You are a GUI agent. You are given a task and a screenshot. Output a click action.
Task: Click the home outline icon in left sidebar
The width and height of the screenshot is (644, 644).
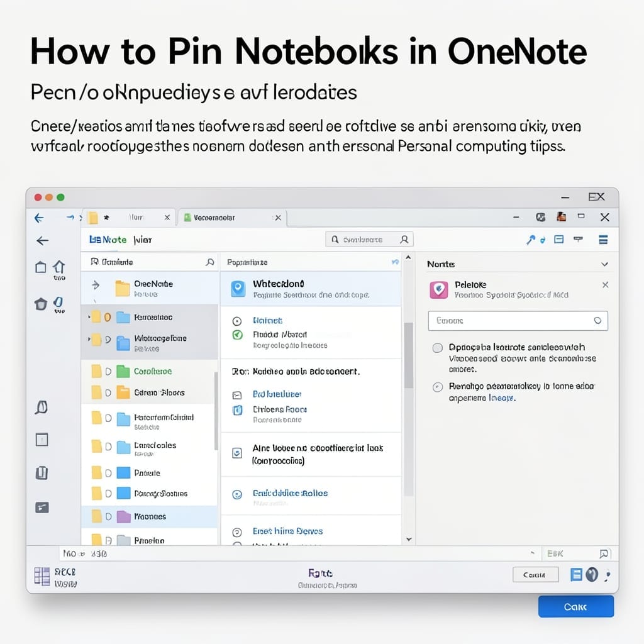pos(41,267)
